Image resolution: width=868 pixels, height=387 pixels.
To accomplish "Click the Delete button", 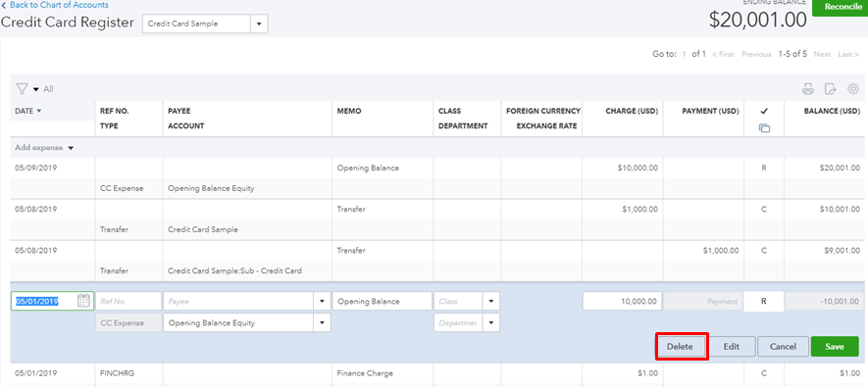I will [680, 347].
